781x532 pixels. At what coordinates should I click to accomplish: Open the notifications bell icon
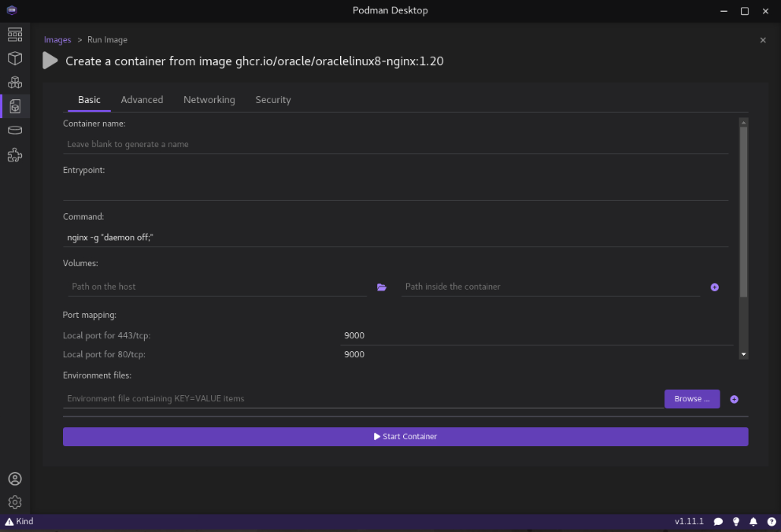pyautogui.click(x=753, y=522)
